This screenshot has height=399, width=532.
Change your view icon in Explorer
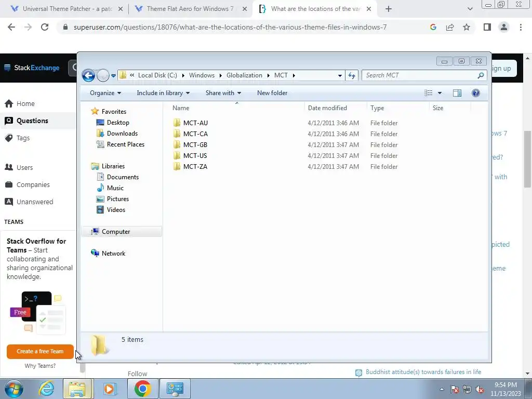(429, 93)
